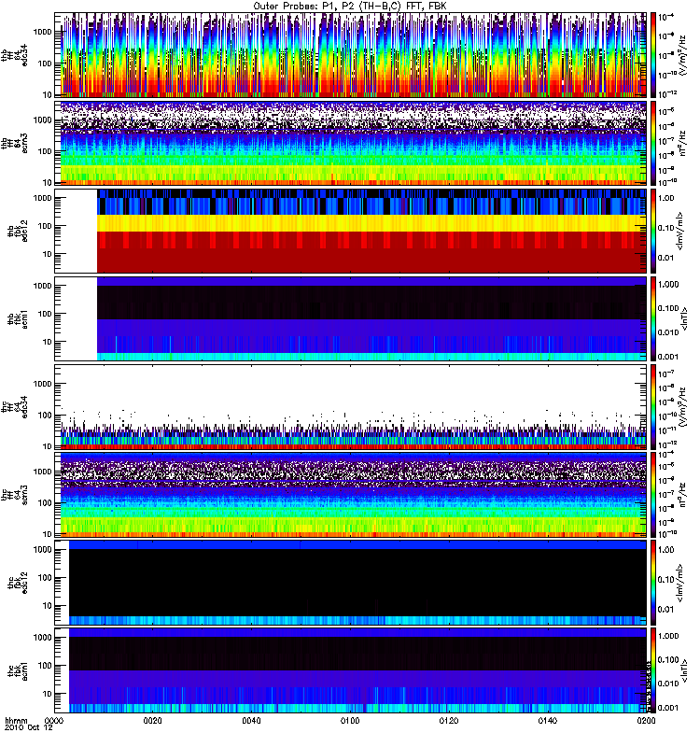Click the 'thb fff 64 edc34' y-axis label
Image resolution: width=700 pixels, height=747 pixels.
(14, 55)
